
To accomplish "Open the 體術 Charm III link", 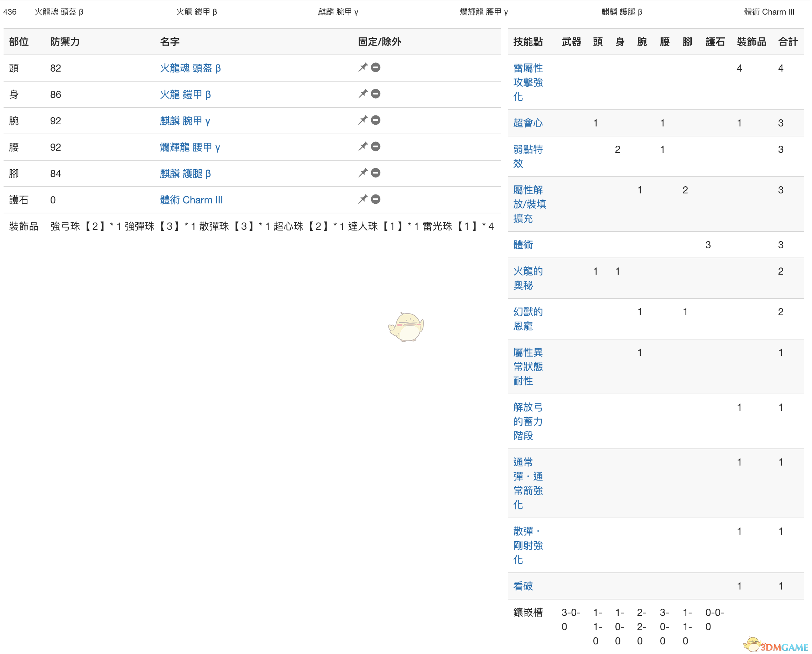I will (191, 200).
